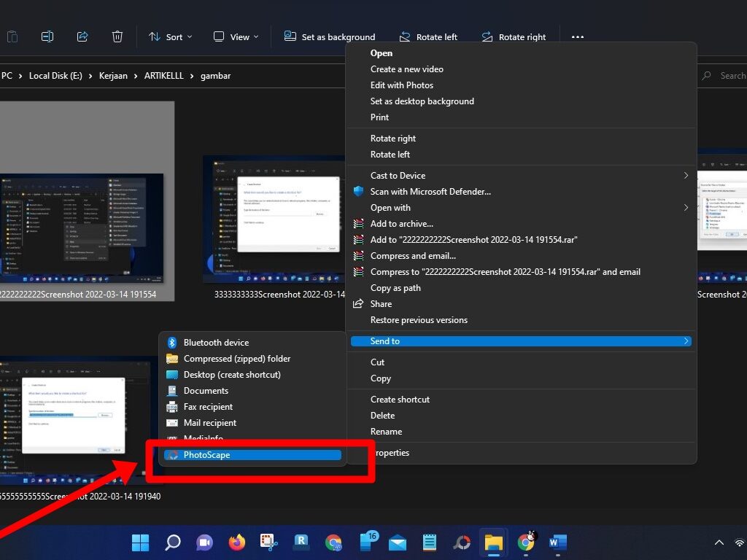747x560 pixels.
Task: Select Edit with Photos from the context menu
Action: click(x=401, y=85)
